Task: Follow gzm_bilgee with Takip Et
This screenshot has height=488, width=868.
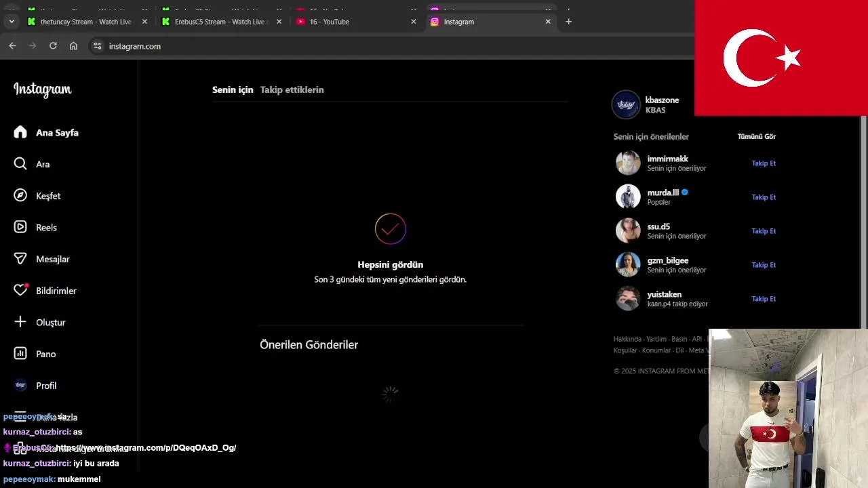Action: (x=764, y=265)
